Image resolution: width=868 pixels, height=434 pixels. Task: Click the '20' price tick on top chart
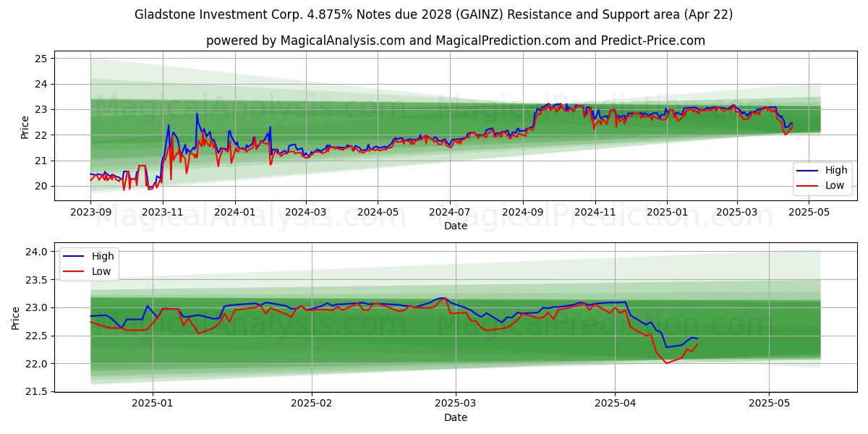(41, 186)
